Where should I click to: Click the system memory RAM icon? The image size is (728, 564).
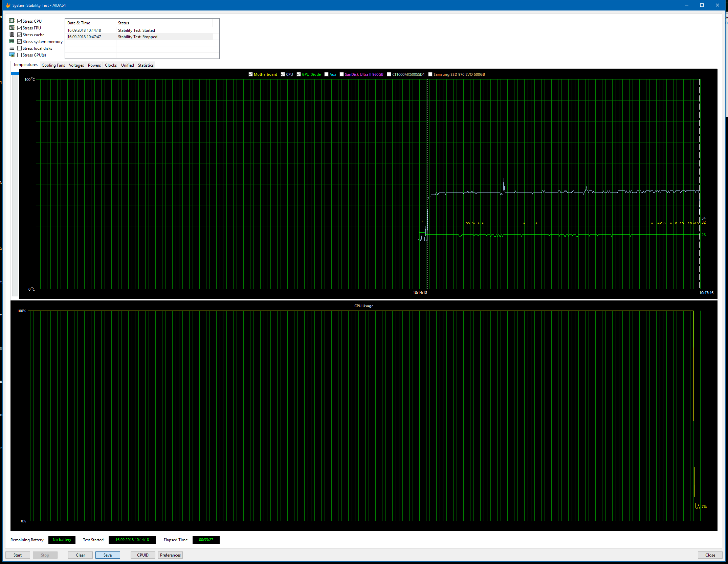pyautogui.click(x=12, y=41)
